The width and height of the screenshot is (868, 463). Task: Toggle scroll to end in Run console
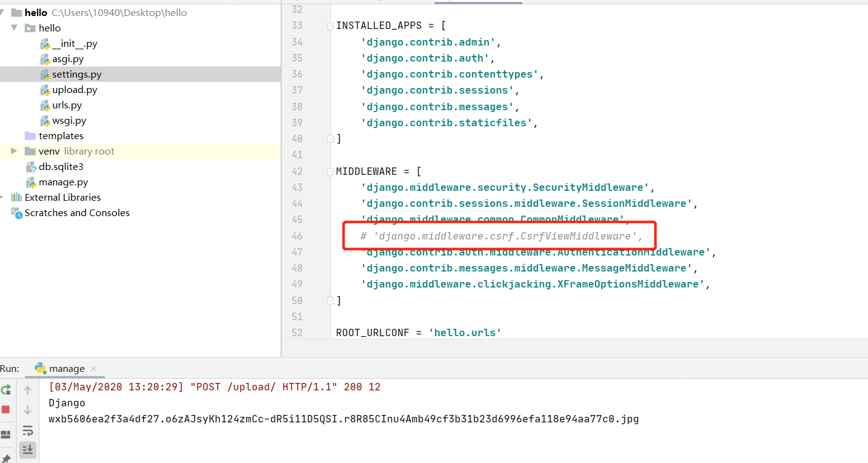(x=28, y=449)
